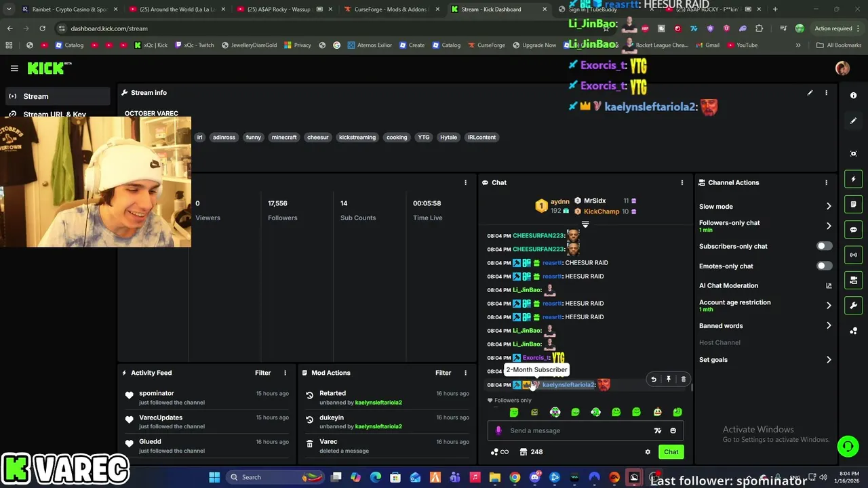
Task: Click the browser address bar URL
Action: coord(109,28)
